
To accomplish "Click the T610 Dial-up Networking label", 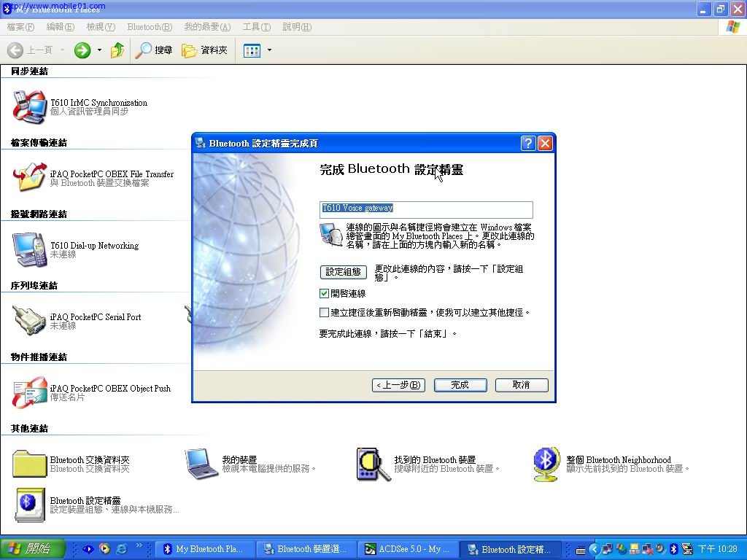I will 94,246.
